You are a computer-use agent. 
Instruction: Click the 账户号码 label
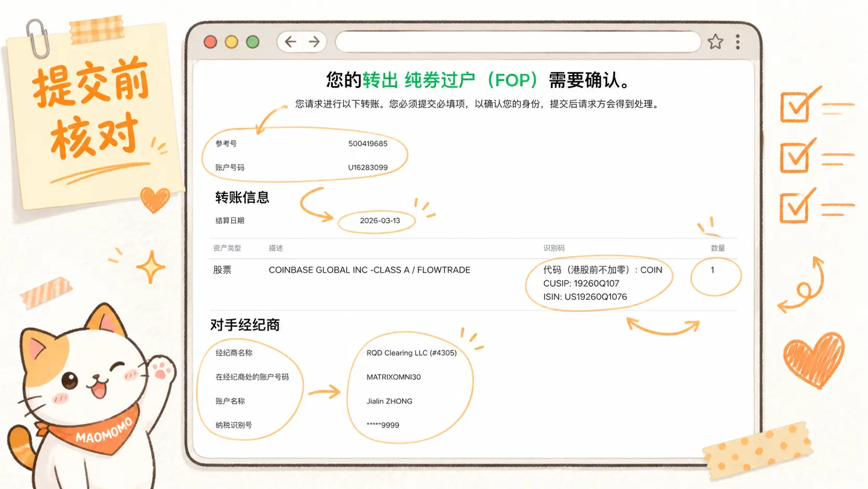tap(229, 167)
